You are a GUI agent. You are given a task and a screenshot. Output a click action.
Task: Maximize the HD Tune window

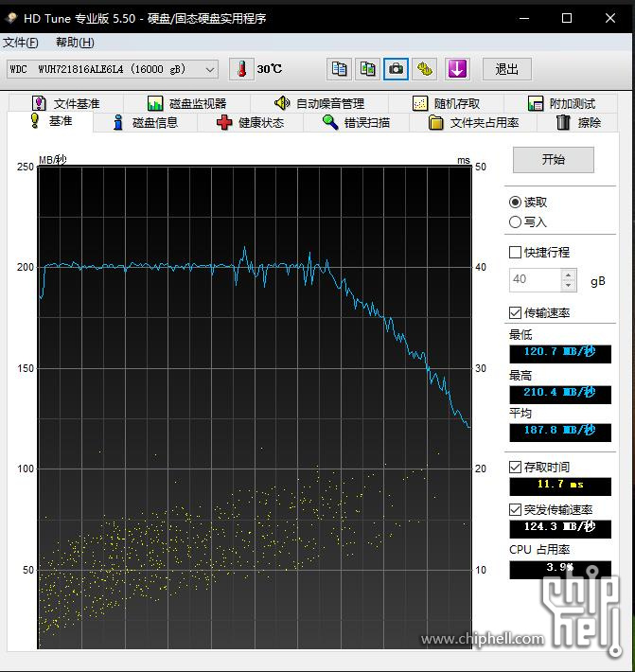(567, 18)
